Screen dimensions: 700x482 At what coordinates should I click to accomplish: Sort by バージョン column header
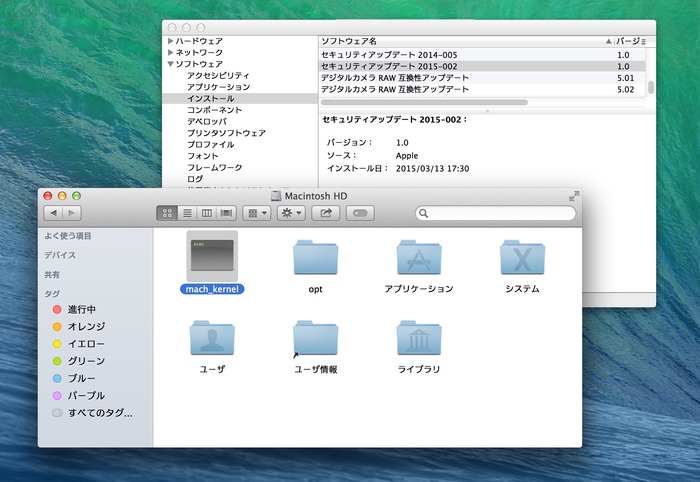click(630, 41)
